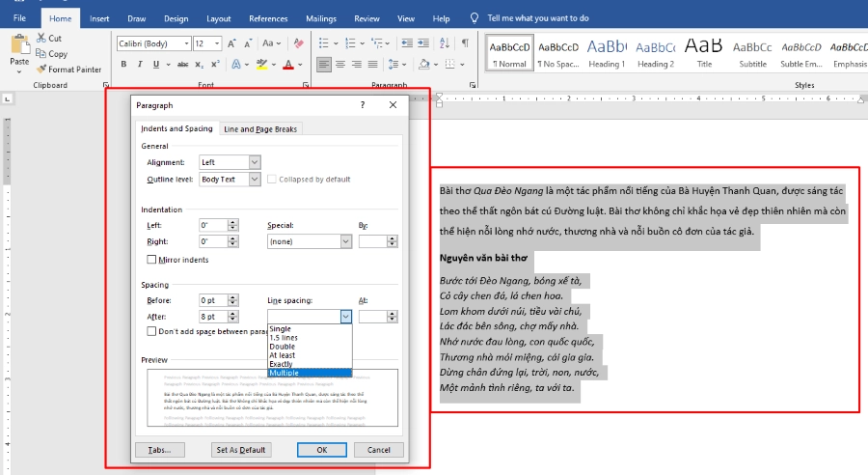868x475 pixels.
Task: Enable the Mirror indents checkbox
Action: (151, 260)
